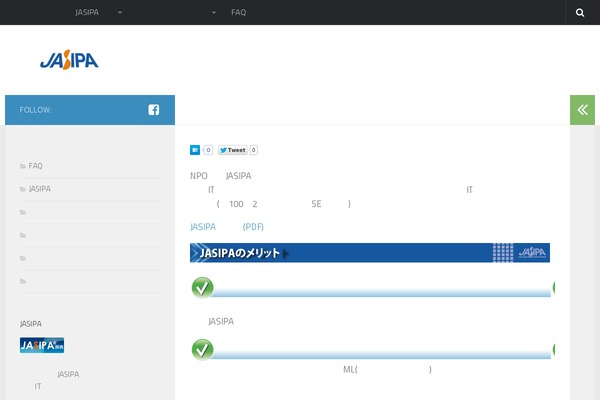600x400 pixels.
Task: Click the 'NPO JASIPA' text line
Action: click(221, 176)
